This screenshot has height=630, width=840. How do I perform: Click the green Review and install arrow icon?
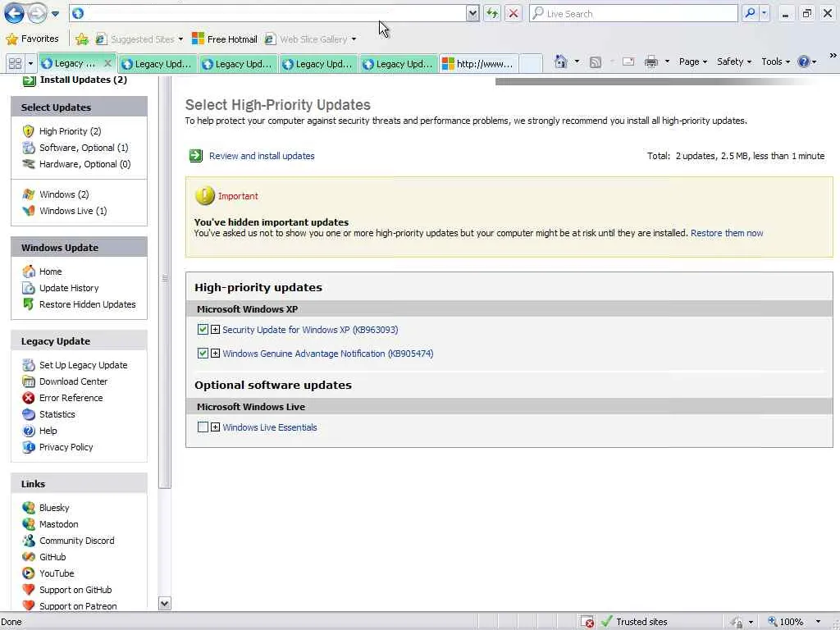point(196,156)
